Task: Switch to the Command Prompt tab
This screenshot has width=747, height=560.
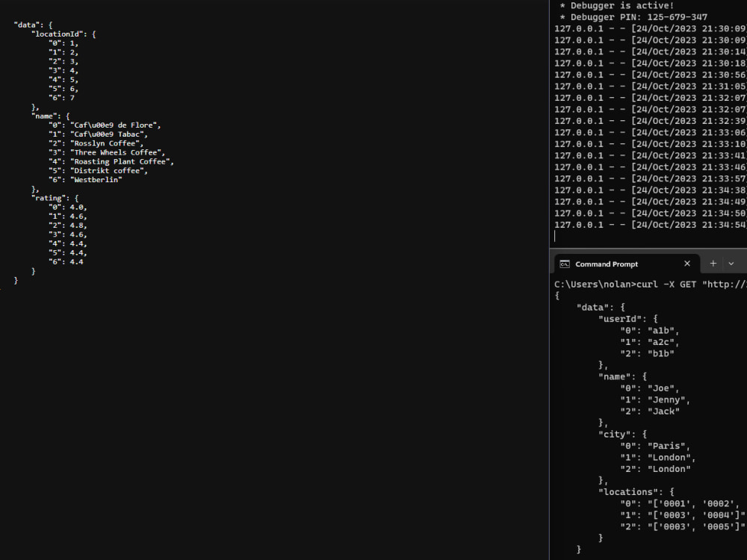Action: pos(605,264)
